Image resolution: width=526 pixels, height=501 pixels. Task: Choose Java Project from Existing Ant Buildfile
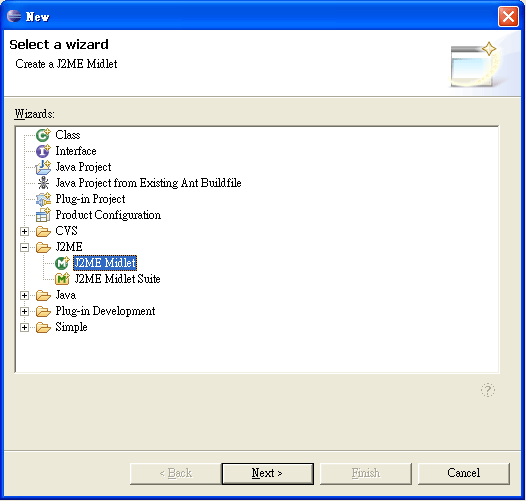point(148,183)
